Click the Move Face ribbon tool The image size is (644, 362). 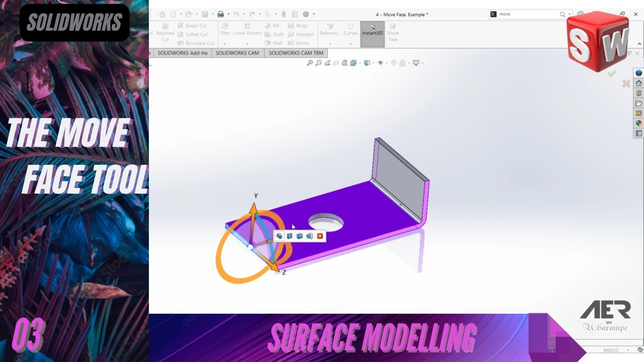393,33
